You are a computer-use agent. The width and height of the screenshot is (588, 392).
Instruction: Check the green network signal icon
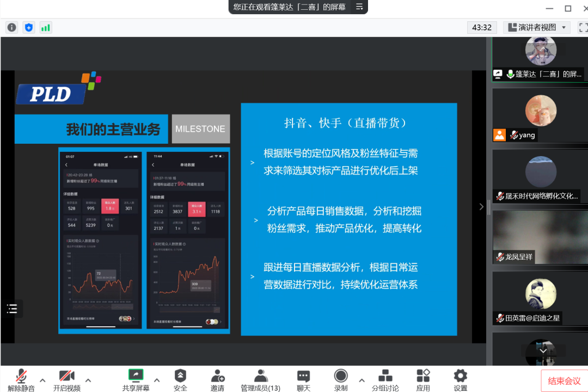(45, 27)
